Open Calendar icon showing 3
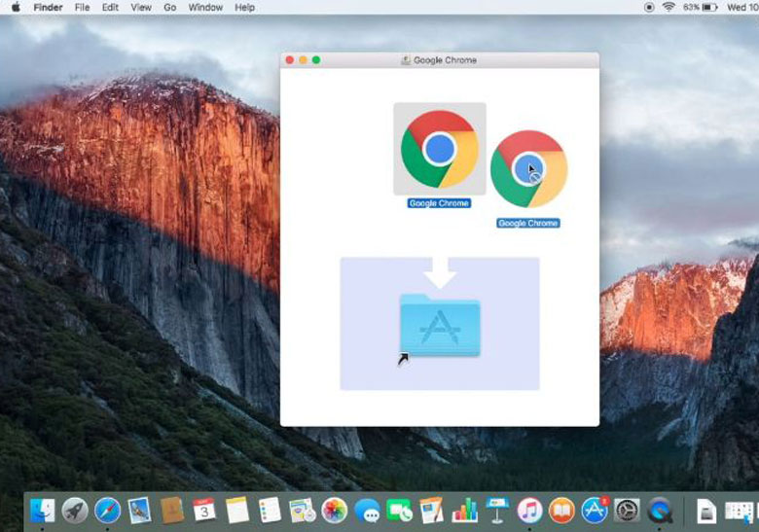Image resolution: width=759 pixels, height=532 pixels. coord(204,510)
